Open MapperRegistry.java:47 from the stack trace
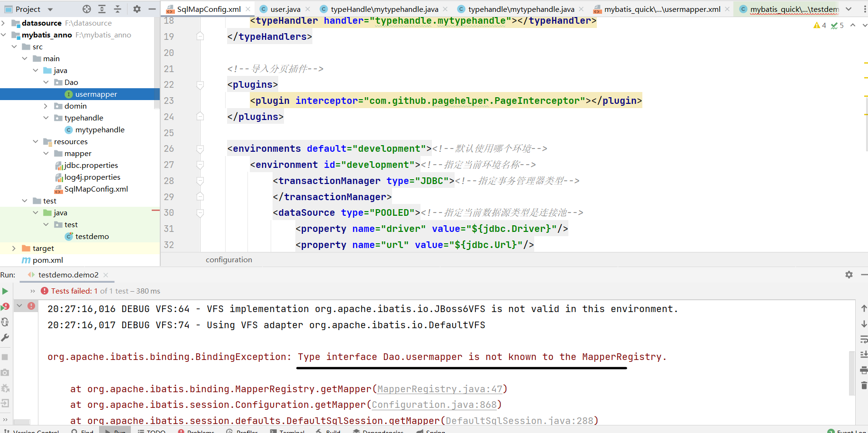868x433 pixels. click(440, 389)
